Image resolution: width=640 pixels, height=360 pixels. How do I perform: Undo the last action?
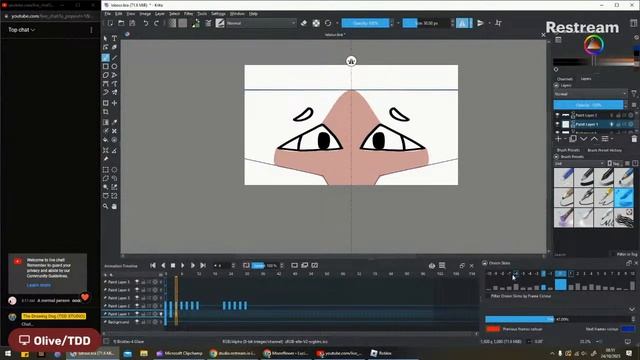(x=146, y=23)
